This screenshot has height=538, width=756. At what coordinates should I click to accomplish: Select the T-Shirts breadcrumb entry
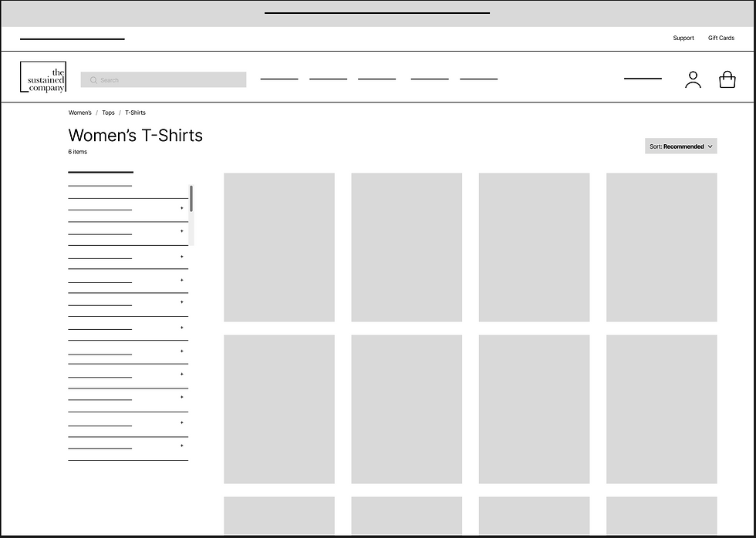coord(135,113)
